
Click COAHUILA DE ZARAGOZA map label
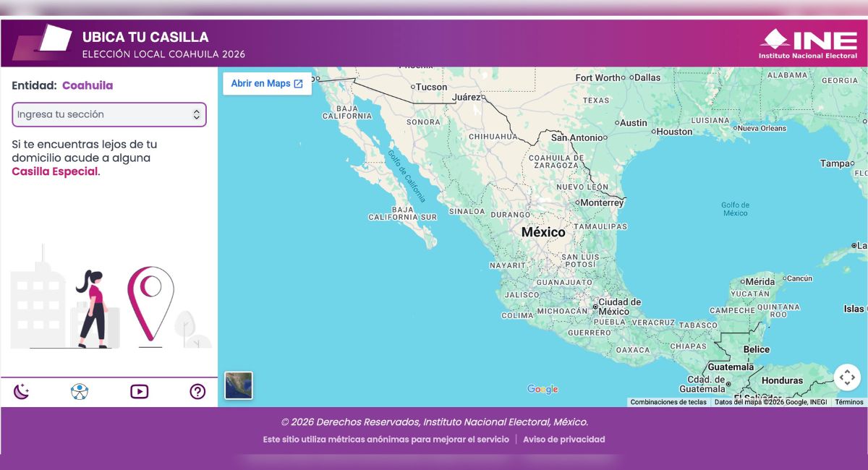[x=556, y=162]
